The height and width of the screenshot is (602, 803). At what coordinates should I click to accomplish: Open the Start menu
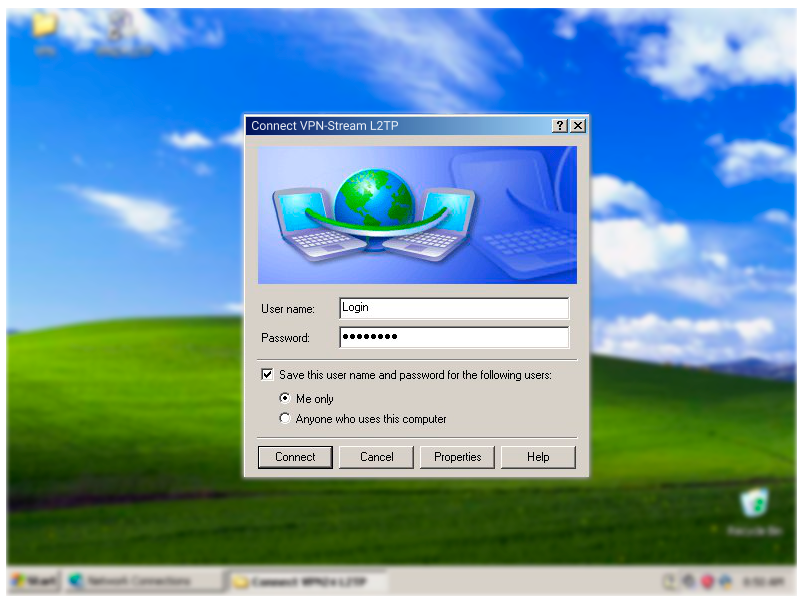coord(35,581)
